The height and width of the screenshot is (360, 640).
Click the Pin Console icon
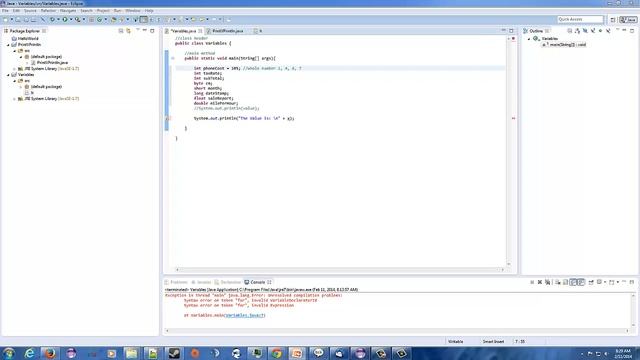(591, 282)
